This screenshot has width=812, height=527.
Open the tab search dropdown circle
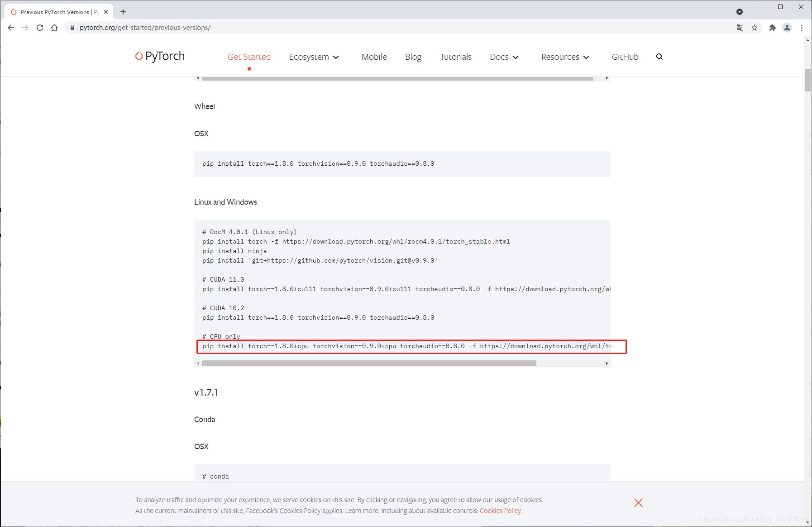(740, 12)
